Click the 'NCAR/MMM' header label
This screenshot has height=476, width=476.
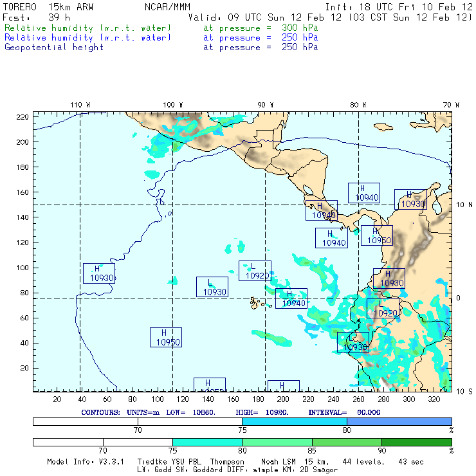[167, 7]
